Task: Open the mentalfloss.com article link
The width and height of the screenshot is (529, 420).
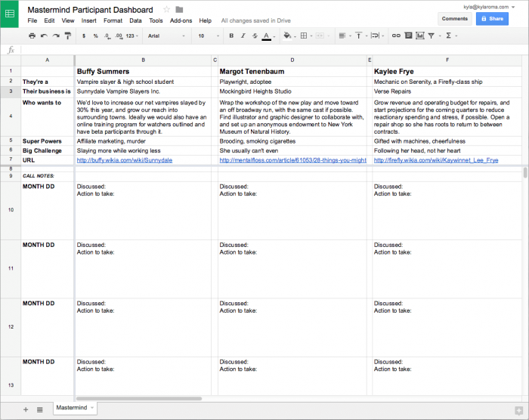Action: [293, 160]
